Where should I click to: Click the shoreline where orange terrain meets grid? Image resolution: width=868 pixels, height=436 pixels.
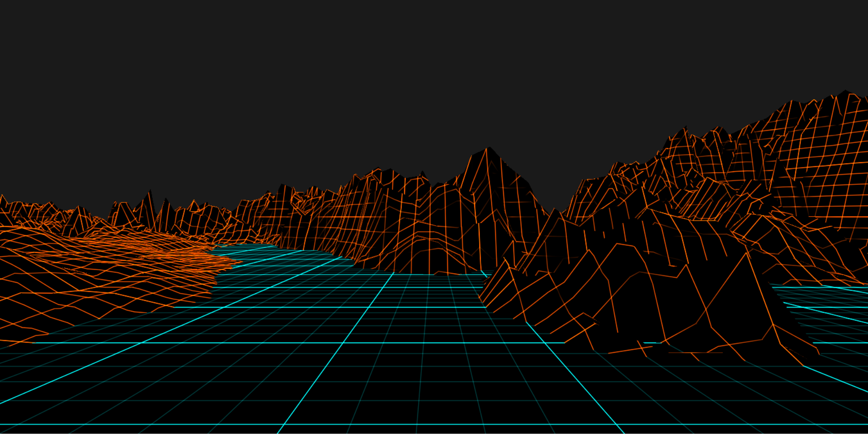click(222, 271)
